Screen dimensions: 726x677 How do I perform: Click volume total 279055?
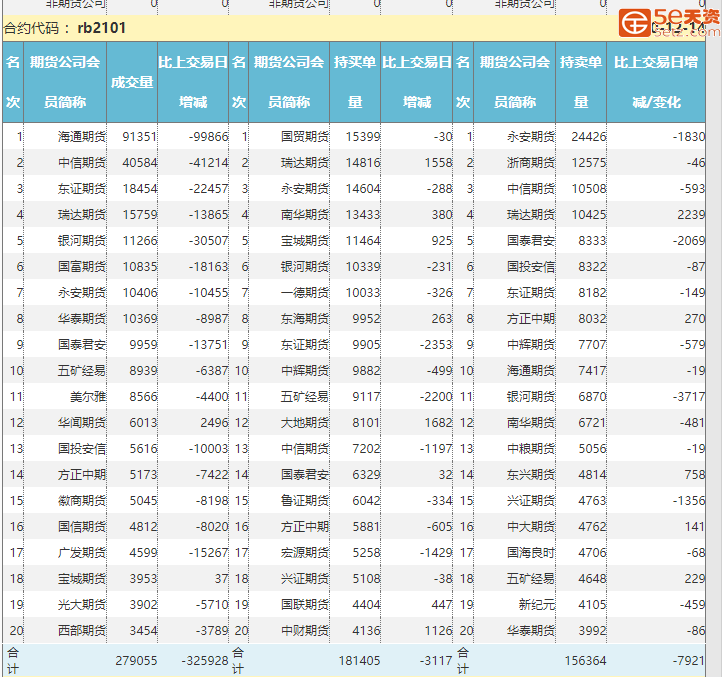click(x=136, y=660)
